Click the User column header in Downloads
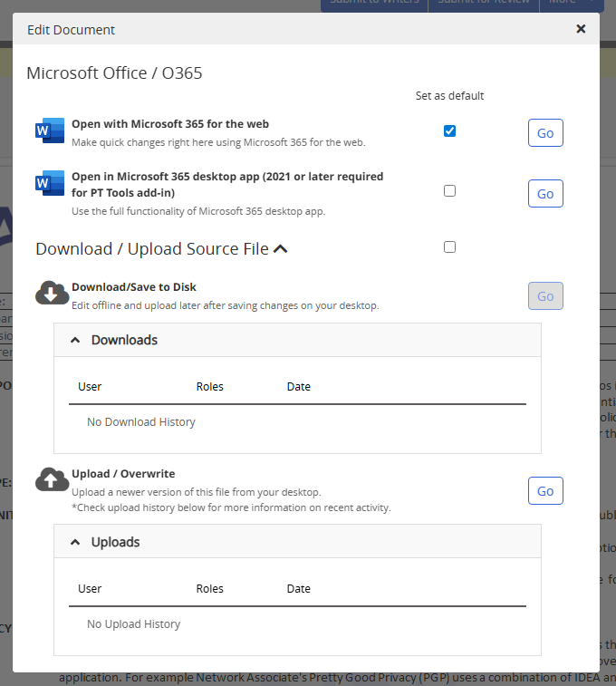Screen dimensions: 616x686 90,387
